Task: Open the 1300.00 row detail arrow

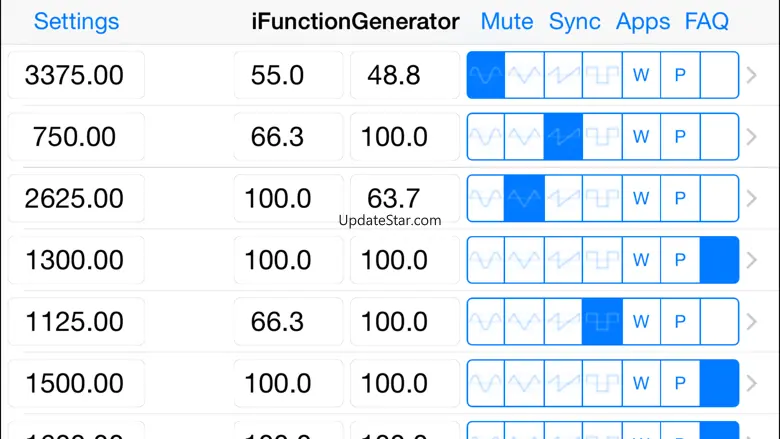Action: [x=753, y=261]
